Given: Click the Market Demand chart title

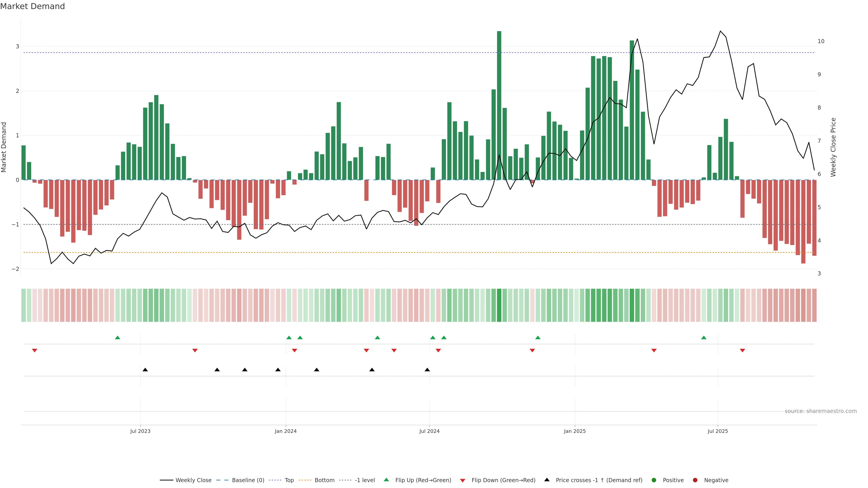Looking at the screenshot, I should click(x=32, y=6).
